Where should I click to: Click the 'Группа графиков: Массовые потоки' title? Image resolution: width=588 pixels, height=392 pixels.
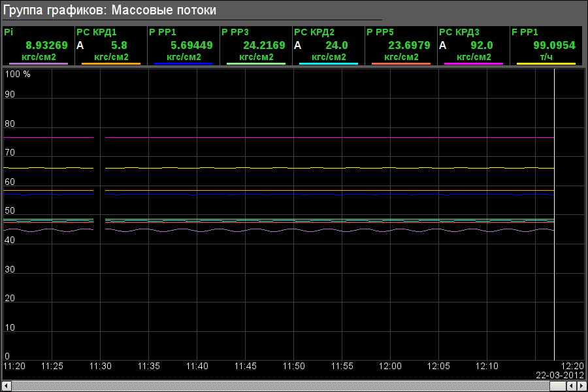pyautogui.click(x=110, y=10)
